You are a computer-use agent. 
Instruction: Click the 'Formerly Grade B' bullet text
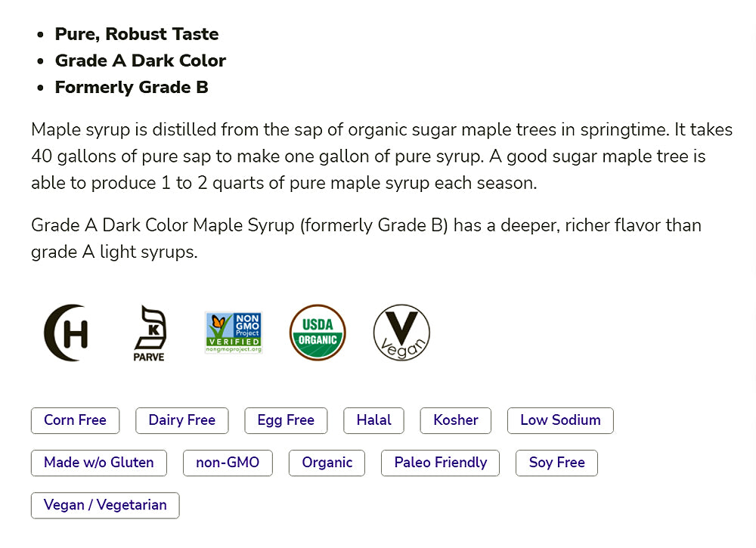pos(132,87)
